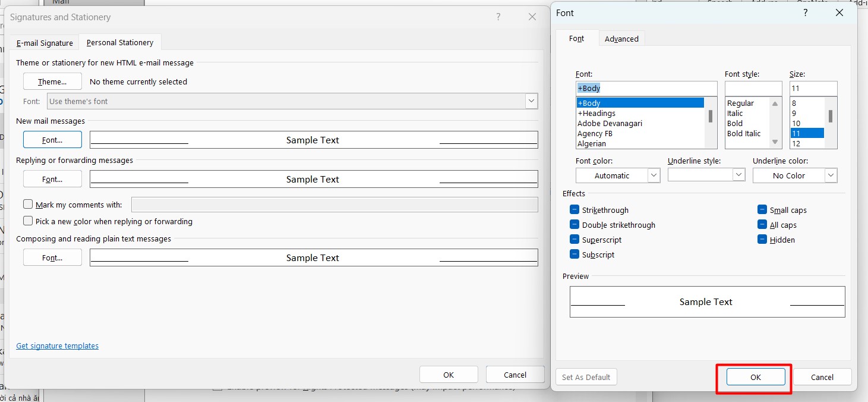The image size is (868, 402).
Task: Click the Font dialog help question mark icon
Action: tap(806, 12)
